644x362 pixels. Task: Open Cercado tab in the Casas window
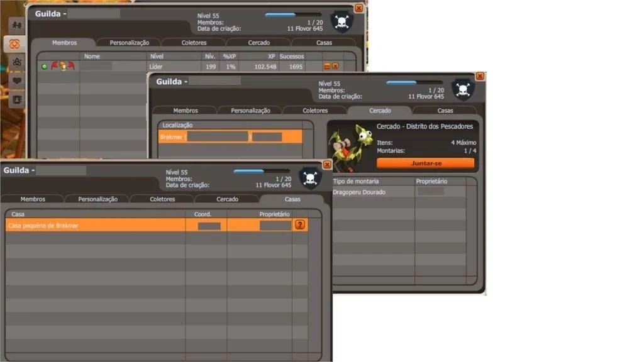(227, 199)
